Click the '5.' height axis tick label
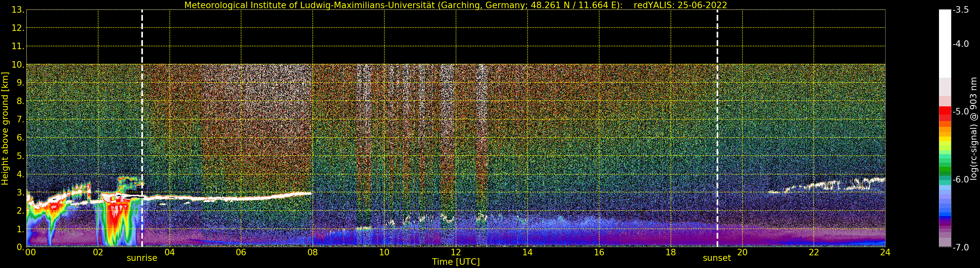980x268 pixels. click(20, 156)
